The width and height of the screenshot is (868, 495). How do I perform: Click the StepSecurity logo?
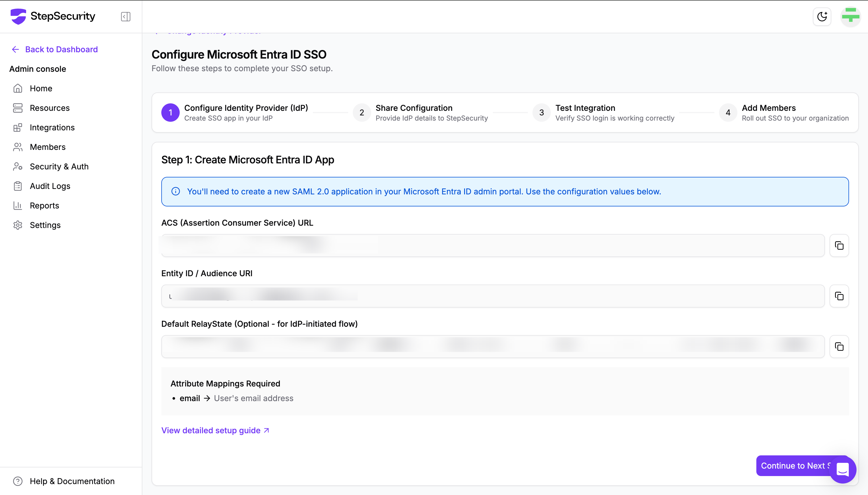(x=53, y=16)
